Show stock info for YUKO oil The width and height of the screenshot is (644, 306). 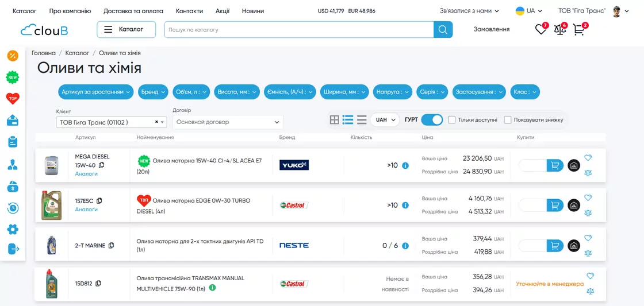coord(405,166)
